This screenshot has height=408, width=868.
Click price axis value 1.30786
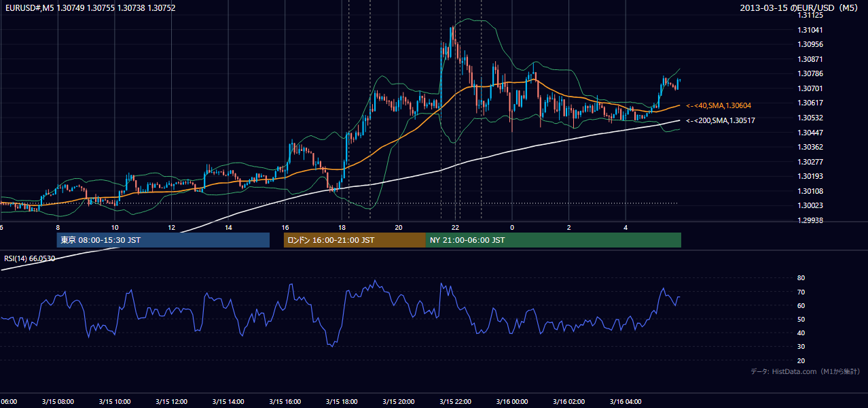pyautogui.click(x=810, y=73)
